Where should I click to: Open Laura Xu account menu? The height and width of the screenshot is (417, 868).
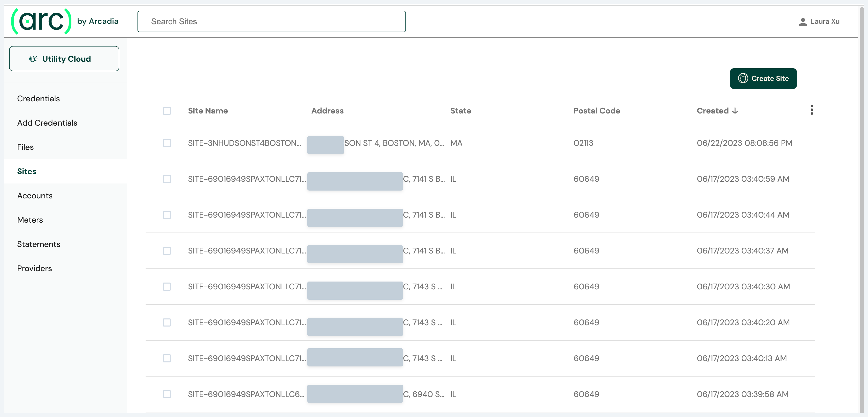[x=825, y=21]
